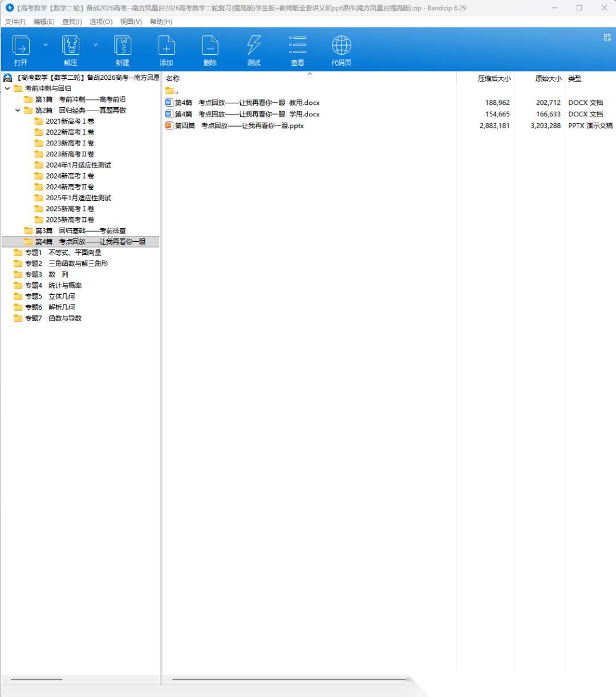Open the dropdown arrow next to 解压
Image resolution: width=616 pixels, height=697 pixels.
[95, 45]
